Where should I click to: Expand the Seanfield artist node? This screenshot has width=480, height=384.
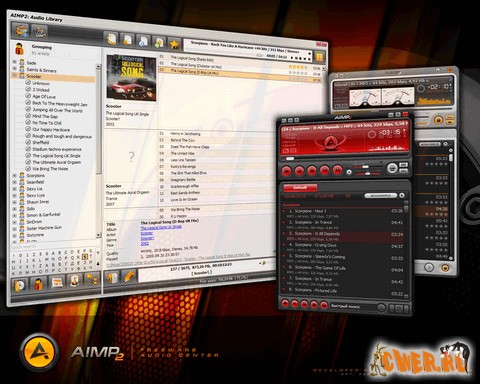[14, 182]
